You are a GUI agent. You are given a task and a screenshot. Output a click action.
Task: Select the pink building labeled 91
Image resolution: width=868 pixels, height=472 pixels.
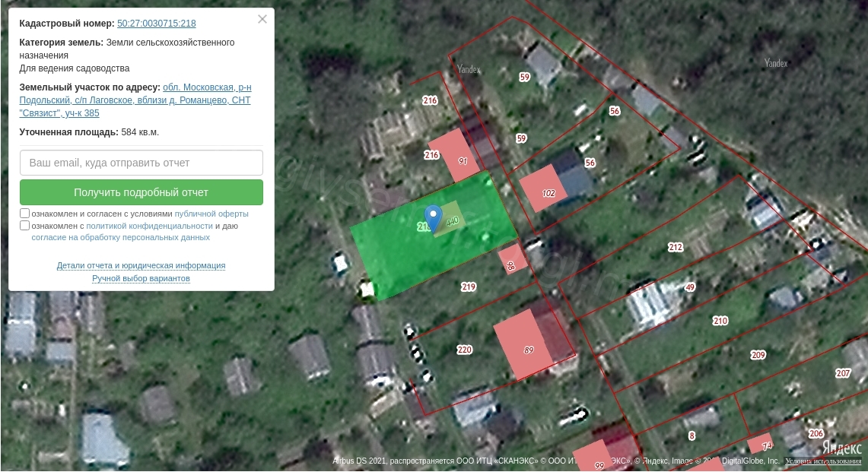point(454,155)
